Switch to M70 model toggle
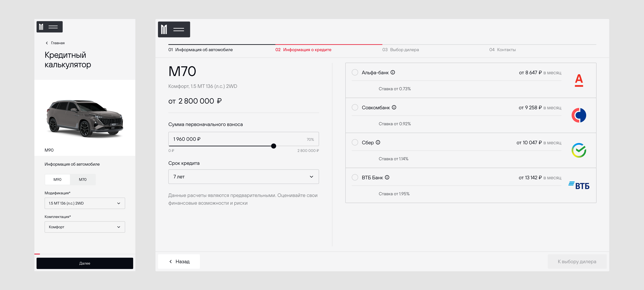644x290 pixels. 83,179
